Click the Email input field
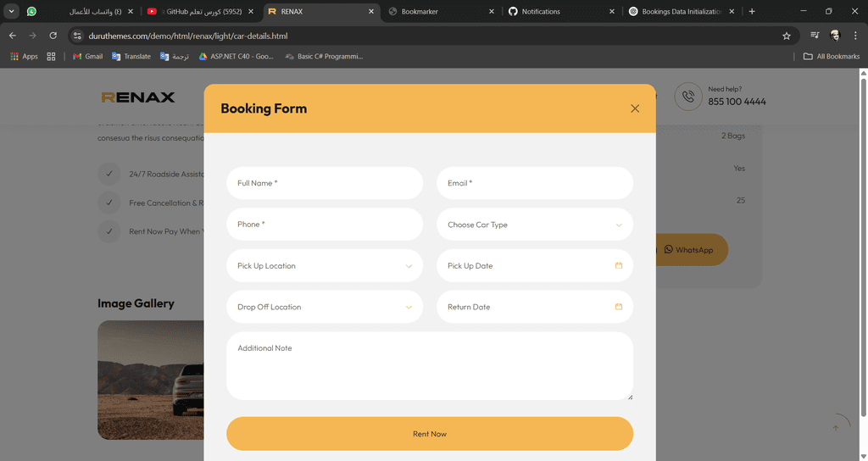Image resolution: width=868 pixels, height=461 pixels. coord(535,183)
